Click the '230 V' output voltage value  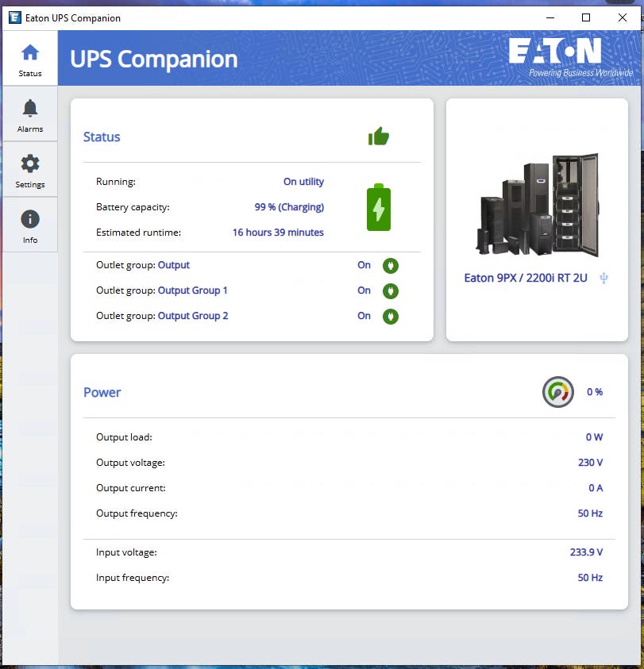[x=590, y=463]
